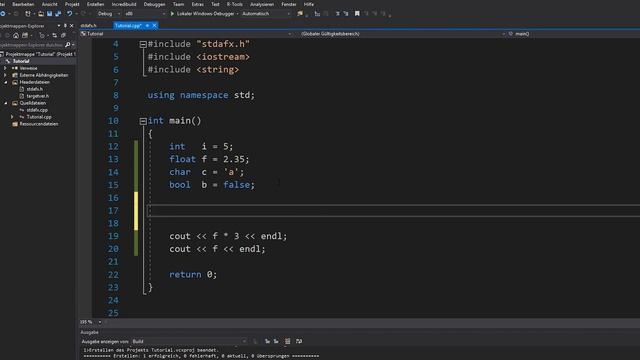Open the Erstellen menu
640x360 pixels.
(x=95, y=4)
